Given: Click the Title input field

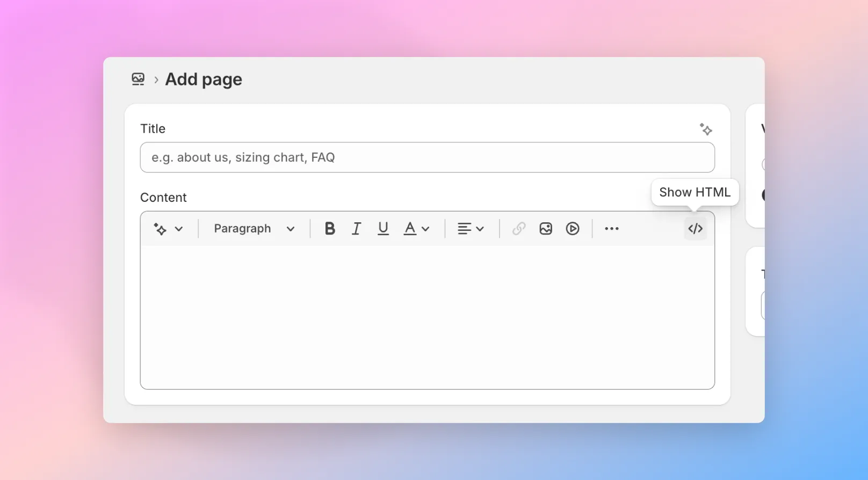Looking at the screenshot, I should (427, 157).
